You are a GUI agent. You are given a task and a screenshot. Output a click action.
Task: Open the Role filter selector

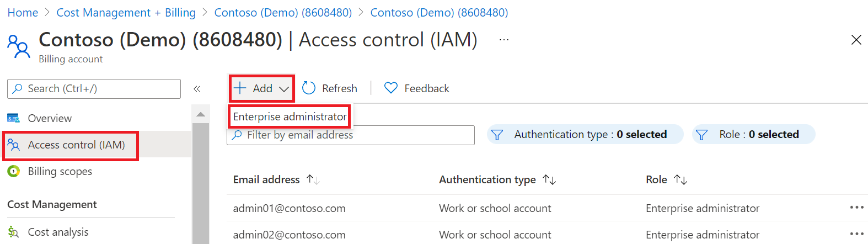(x=753, y=135)
